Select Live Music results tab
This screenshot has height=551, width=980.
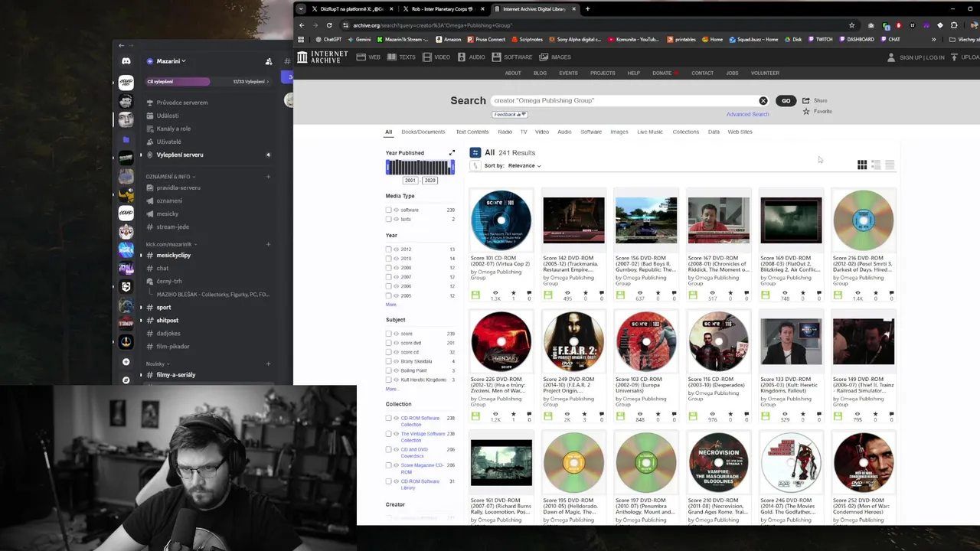click(x=650, y=132)
